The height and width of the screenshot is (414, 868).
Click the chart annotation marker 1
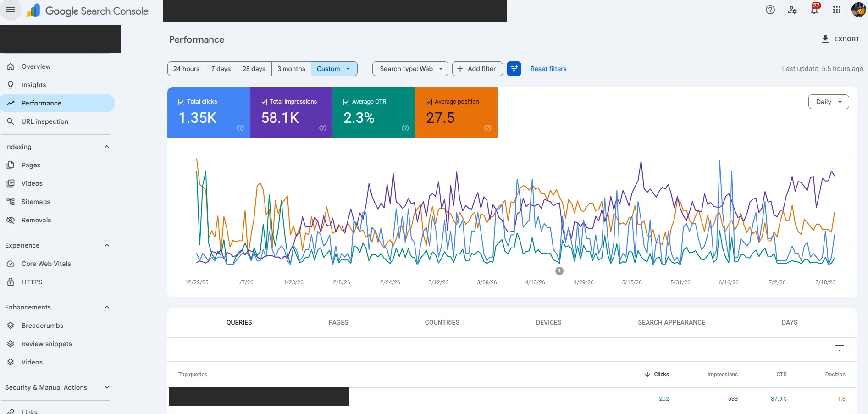tap(559, 271)
